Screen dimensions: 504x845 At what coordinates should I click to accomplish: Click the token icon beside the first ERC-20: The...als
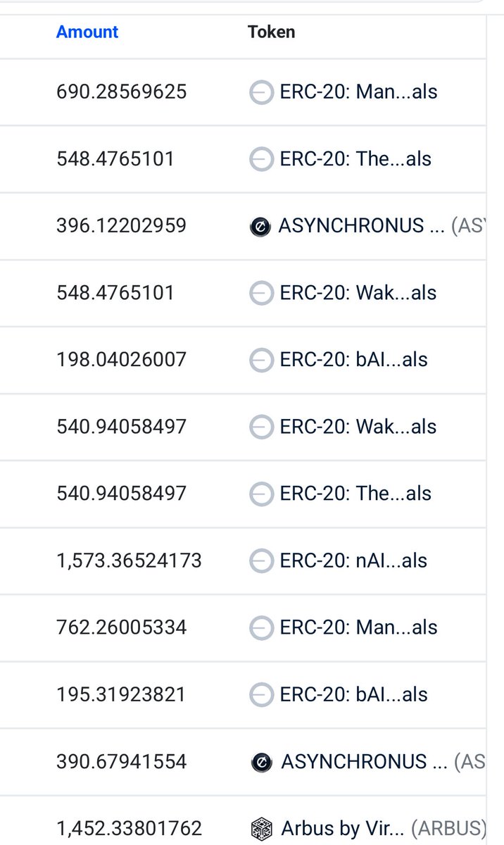261,159
